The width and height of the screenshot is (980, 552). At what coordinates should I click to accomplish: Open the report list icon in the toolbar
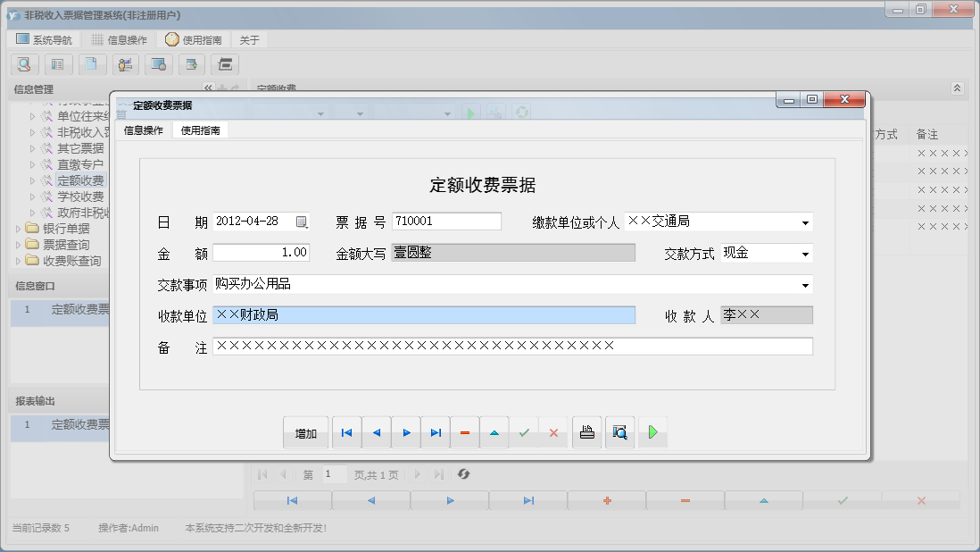point(58,64)
